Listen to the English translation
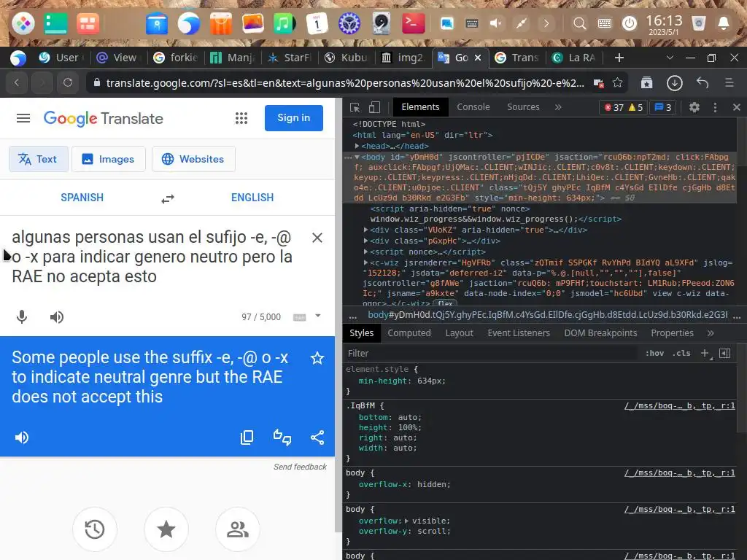The image size is (747, 560). tap(21, 437)
